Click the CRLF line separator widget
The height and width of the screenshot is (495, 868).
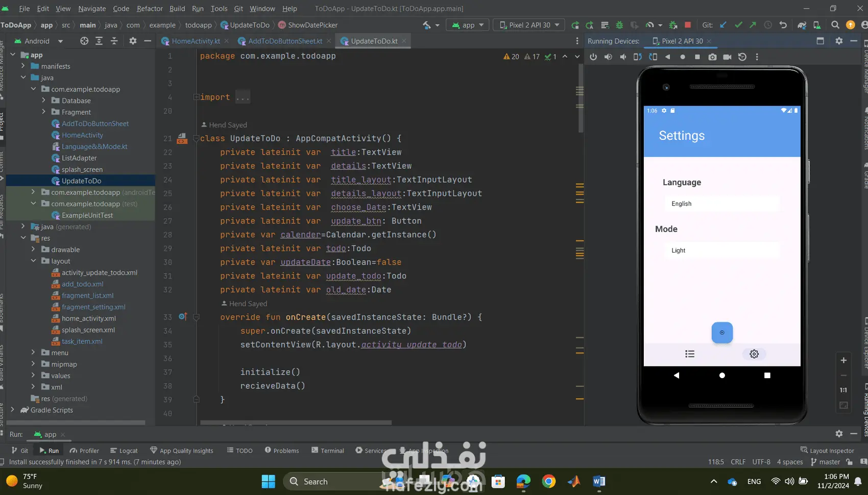pyautogui.click(x=738, y=462)
